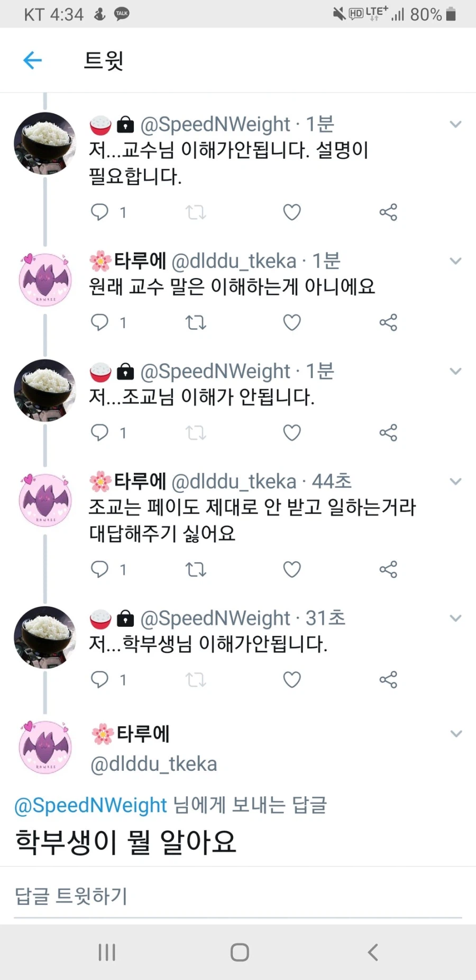Open the share icon under the first tweet
Viewport: 476px width, 980px height.
388,212
